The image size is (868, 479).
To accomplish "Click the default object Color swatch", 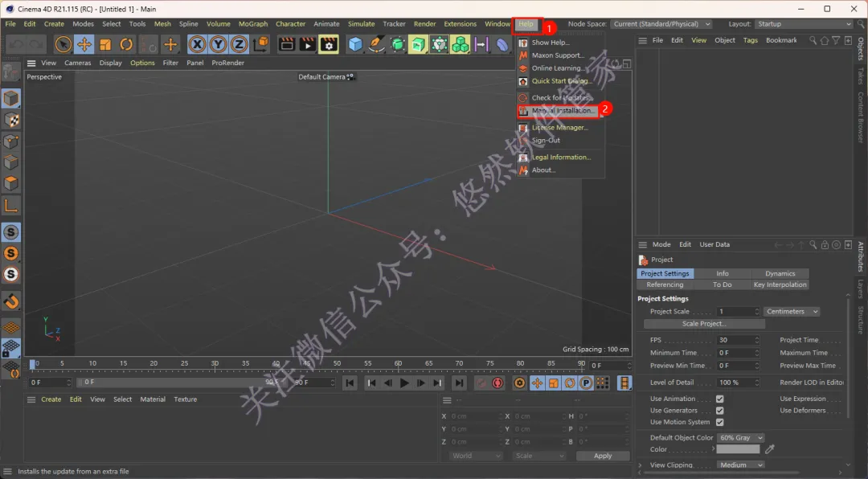I will (737, 449).
